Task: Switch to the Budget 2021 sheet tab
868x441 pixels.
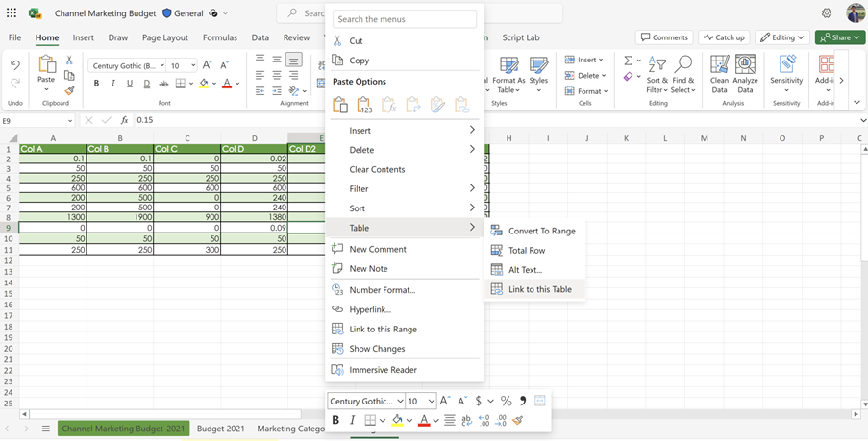Action: click(x=220, y=429)
